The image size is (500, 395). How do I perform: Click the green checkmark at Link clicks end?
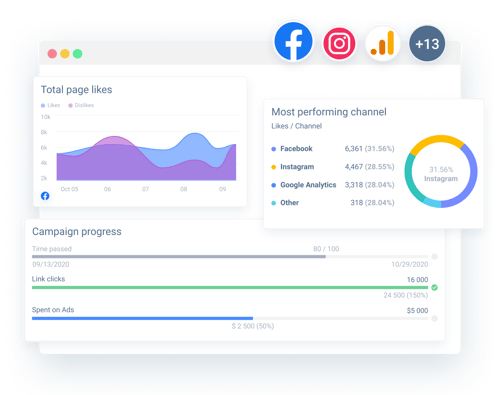pyautogui.click(x=434, y=287)
